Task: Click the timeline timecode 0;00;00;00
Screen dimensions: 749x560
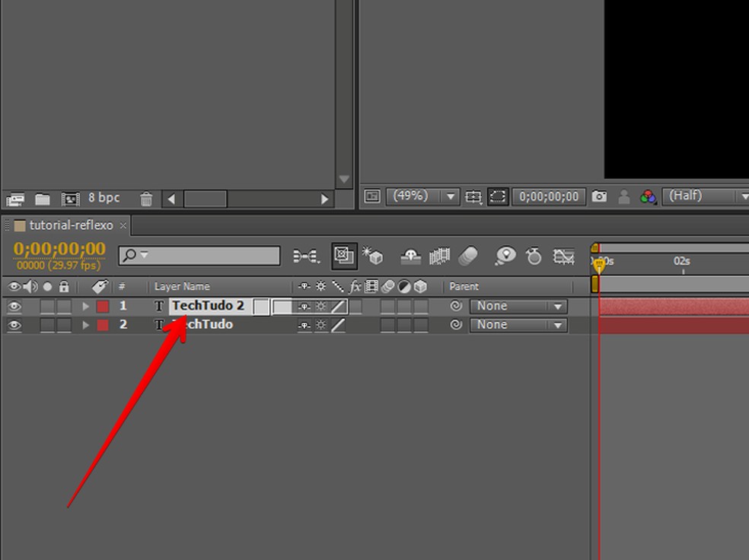Action: tap(59, 249)
